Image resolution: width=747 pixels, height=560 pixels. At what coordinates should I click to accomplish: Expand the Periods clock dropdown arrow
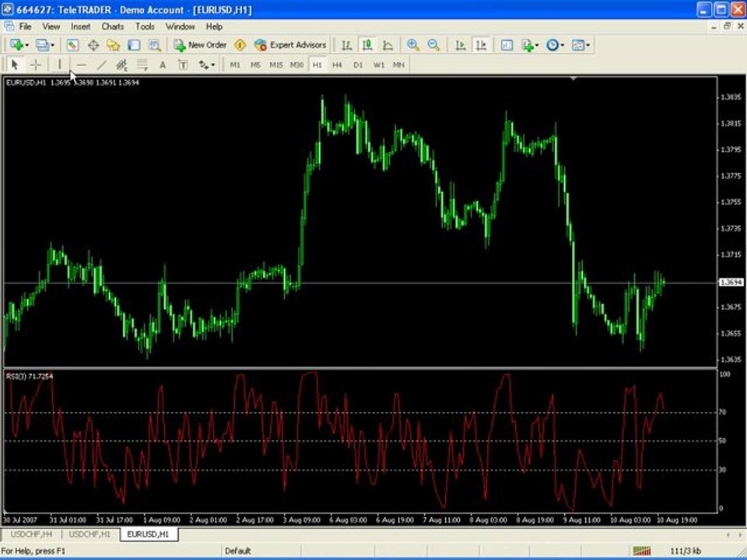(562, 45)
